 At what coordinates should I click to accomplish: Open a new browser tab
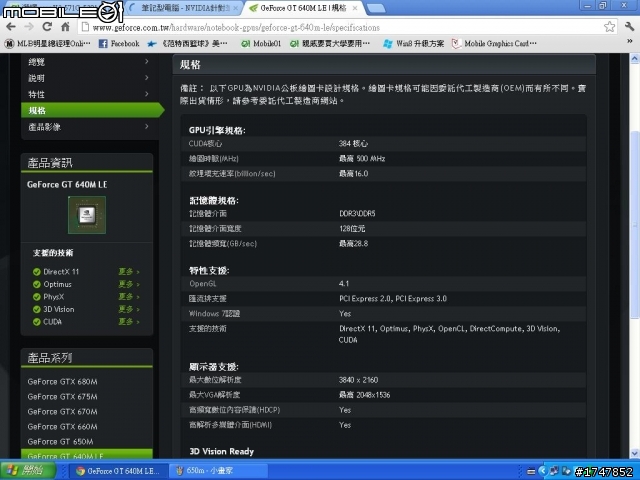[376, 8]
